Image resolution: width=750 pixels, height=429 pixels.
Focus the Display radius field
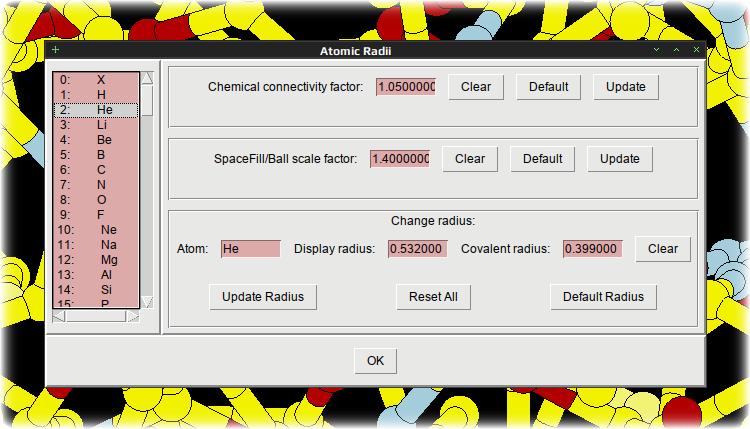(418, 249)
